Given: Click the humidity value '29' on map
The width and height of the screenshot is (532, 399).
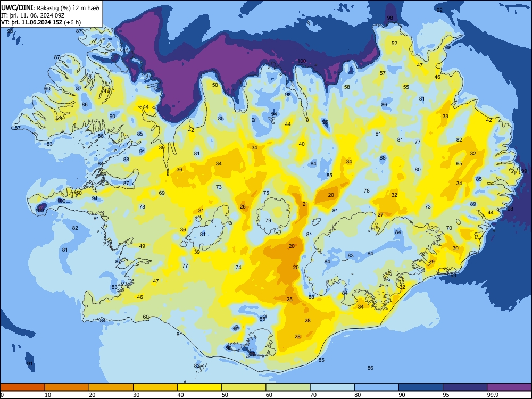Looking at the screenshot, I should 431,262.
